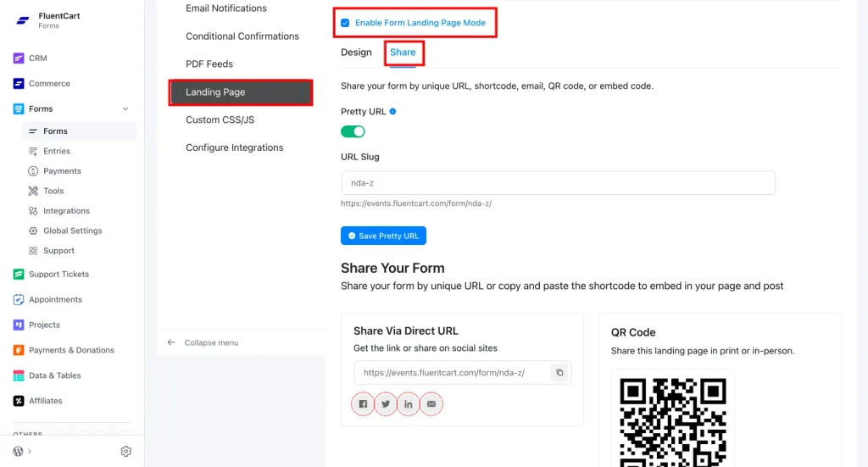Image resolution: width=868 pixels, height=467 pixels.
Task: Open PDF Feeds settings
Action: pos(209,64)
